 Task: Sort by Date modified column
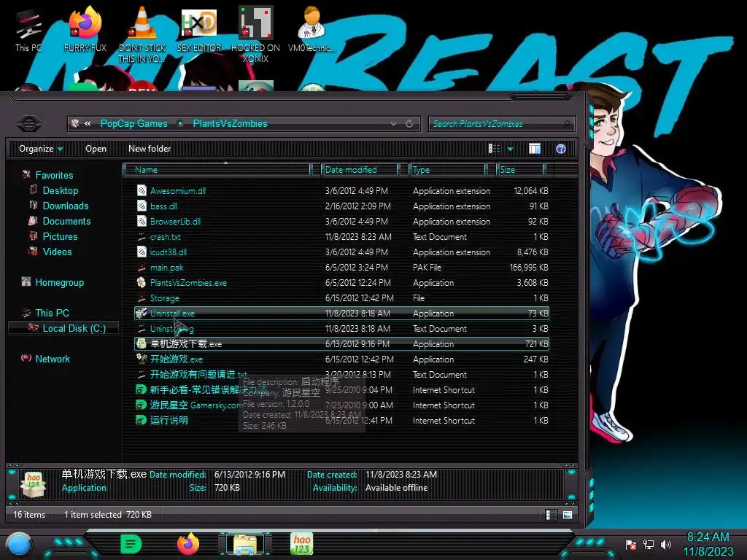tap(360, 169)
